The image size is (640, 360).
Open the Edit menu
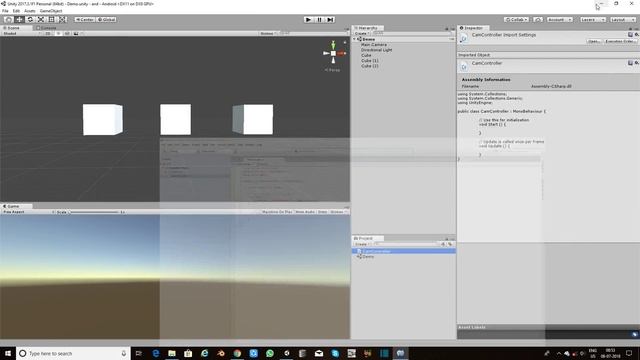(x=16, y=11)
